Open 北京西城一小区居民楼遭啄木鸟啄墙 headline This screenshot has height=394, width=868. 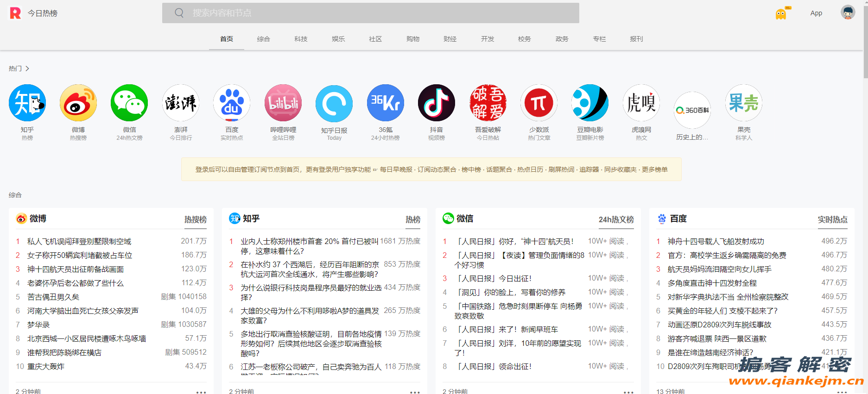[x=87, y=338]
